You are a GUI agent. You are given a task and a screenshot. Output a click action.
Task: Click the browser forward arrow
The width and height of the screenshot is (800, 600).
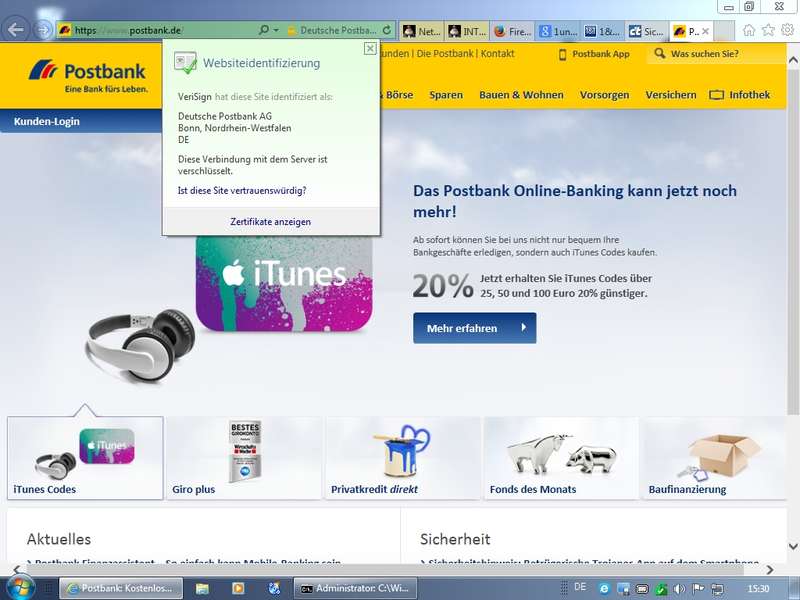43,31
